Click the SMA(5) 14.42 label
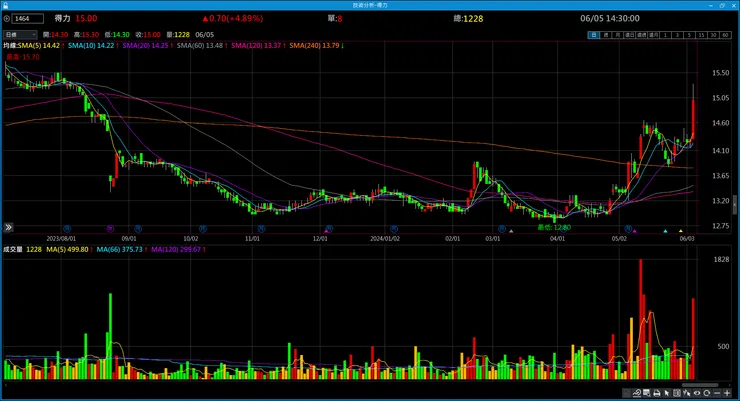 tap(39, 45)
